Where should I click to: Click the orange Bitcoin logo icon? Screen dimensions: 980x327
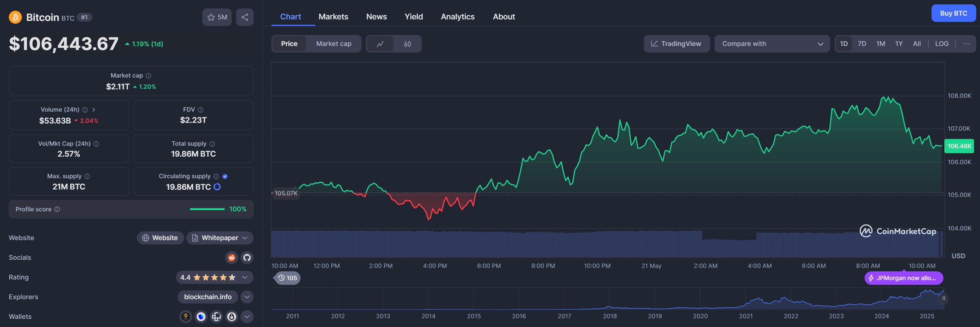15,17
